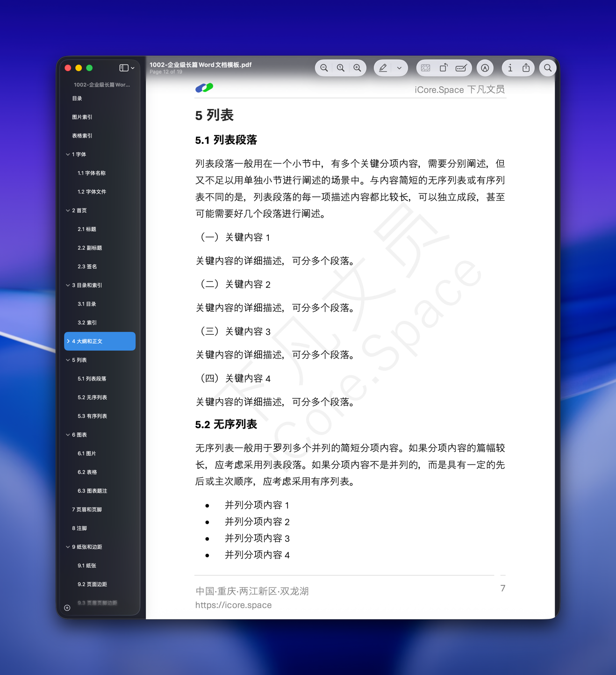Screen dimensions: 616x675
Task: Click the plus circle at sidebar bottom
Action: [x=67, y=608]
